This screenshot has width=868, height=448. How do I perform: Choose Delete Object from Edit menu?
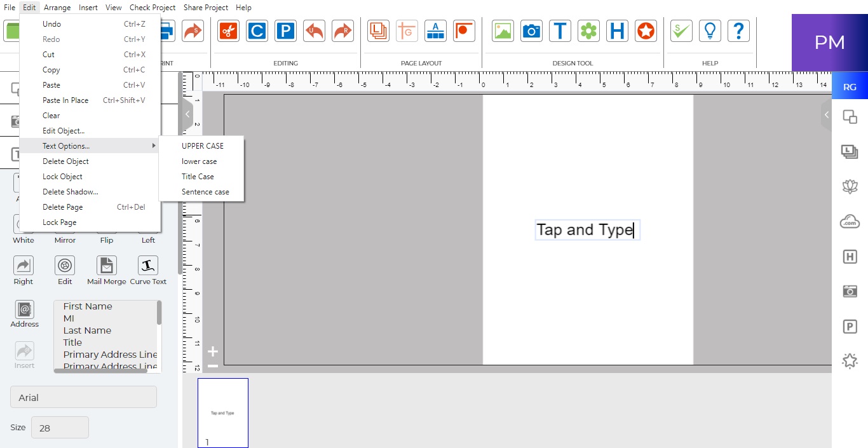click(x=90, y=161)
